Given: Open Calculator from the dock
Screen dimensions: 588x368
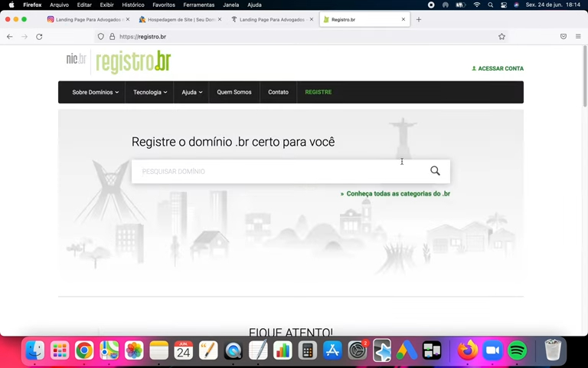Looking at the screenshot, I should click(308, 350).
